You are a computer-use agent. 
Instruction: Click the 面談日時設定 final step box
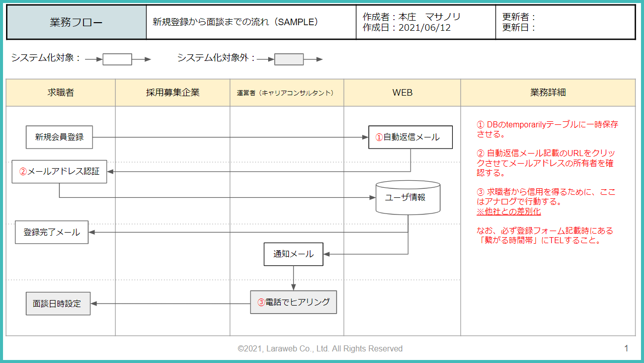click(x=58, y=303)
